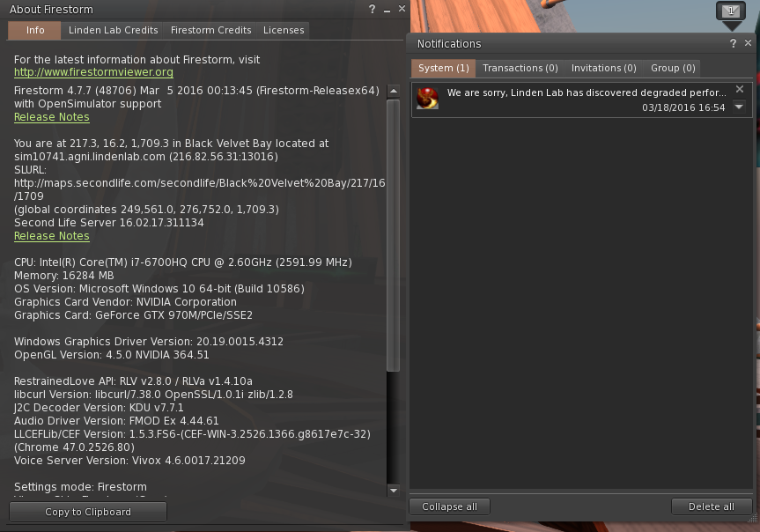The height and width of the screenshot is (532, 760).
Task: Click the Linden Lab avatar icon in the system notification
Action: [x=427, y=100]
